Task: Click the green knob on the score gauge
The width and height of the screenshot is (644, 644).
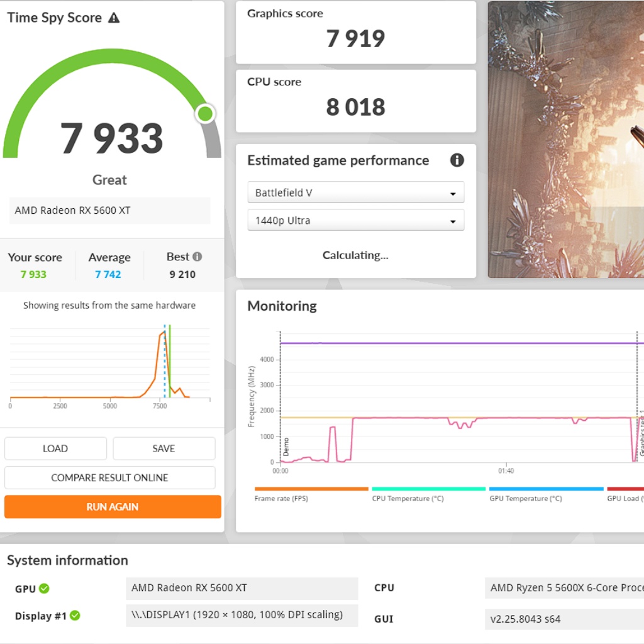Action: [205, 114]
